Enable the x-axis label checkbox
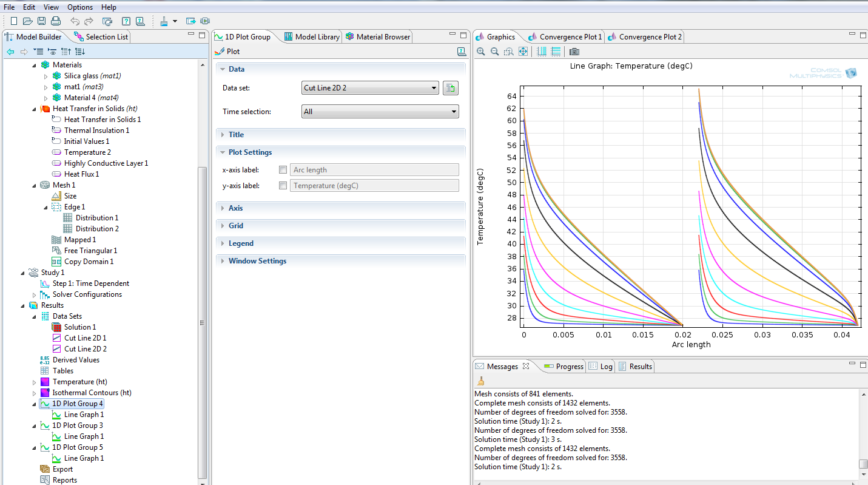Viewport: 868px width, 485px height. 283,170
